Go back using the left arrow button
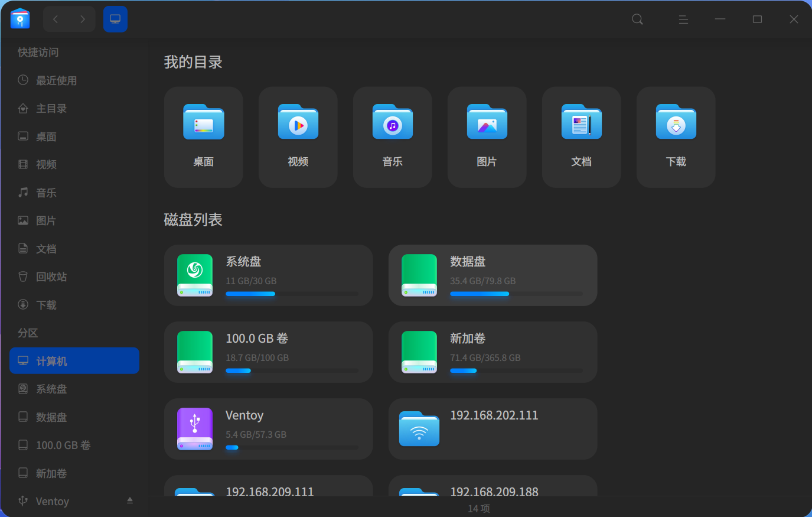This screenshot has height=517, width=812. (56, 19)
